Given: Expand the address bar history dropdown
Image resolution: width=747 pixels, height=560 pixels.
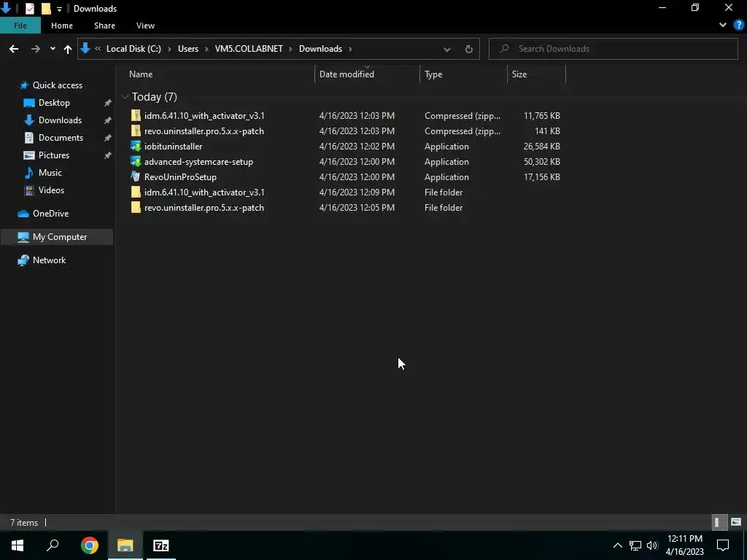Looking at the screenshot, I should pyautogui.click(x=447, y=49).
